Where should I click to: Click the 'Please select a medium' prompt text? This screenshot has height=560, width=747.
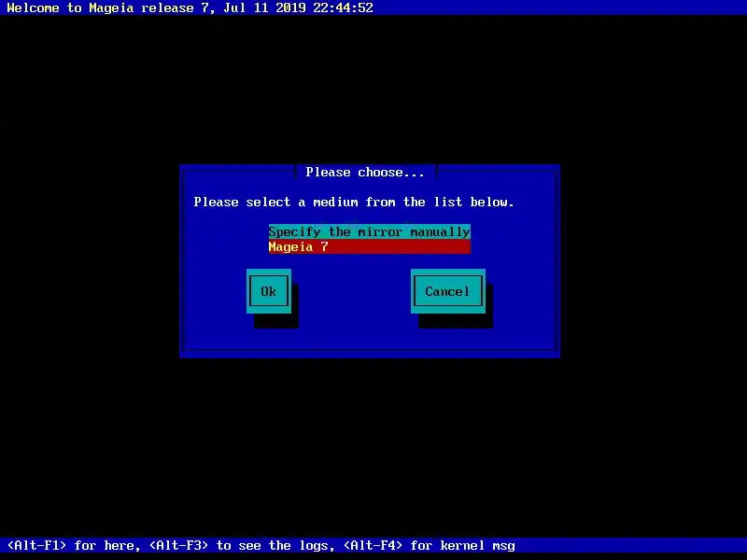click(x=354, y=203)
